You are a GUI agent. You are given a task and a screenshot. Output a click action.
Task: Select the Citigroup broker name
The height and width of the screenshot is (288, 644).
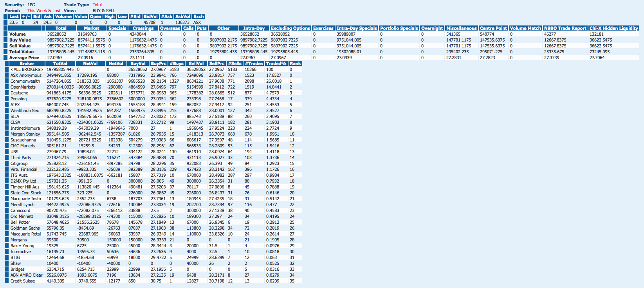tap(19, 163)
